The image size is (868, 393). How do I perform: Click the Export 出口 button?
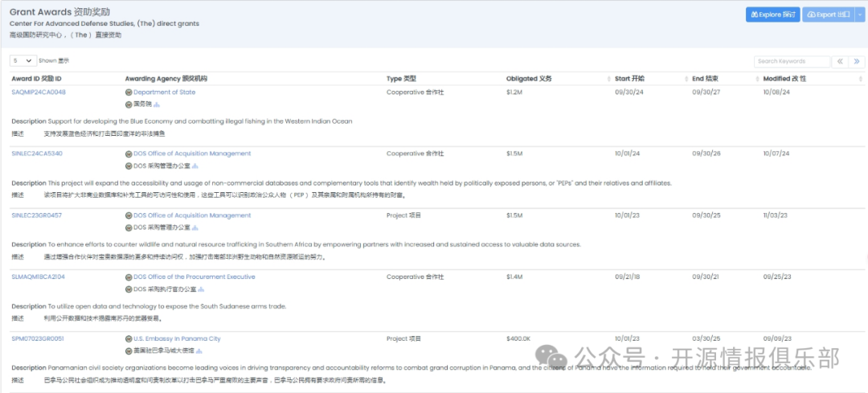829,15
